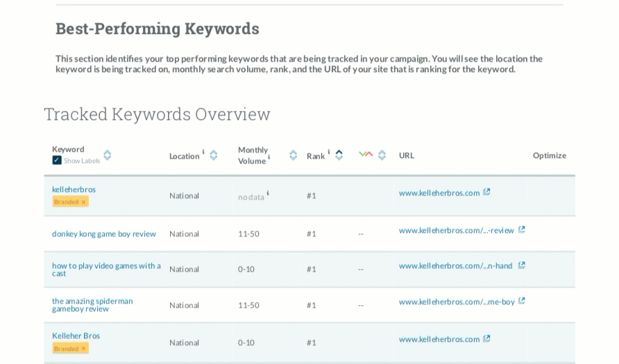The width and height of the screenshot is (619, 364).
Task: Open the kelleherbros keyword link
Action: tap(74, 189)
